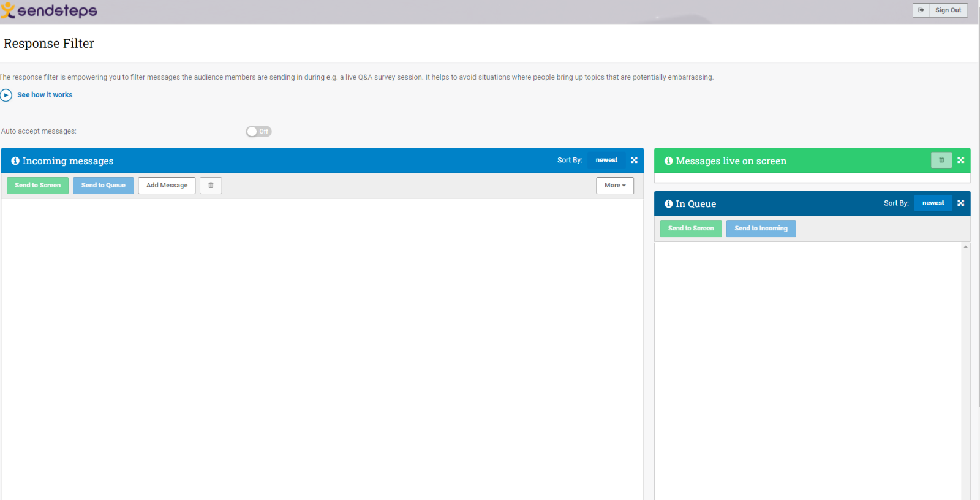Viewport: 980px width, 500px height.
Task: Click the Incoming messages panel title
Action: [68, 161]
